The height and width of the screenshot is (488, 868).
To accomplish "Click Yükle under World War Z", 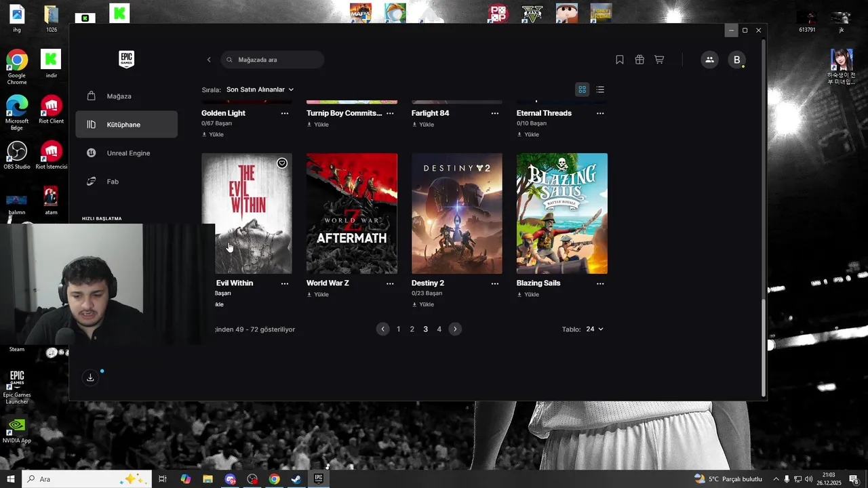I will [317, 294].
